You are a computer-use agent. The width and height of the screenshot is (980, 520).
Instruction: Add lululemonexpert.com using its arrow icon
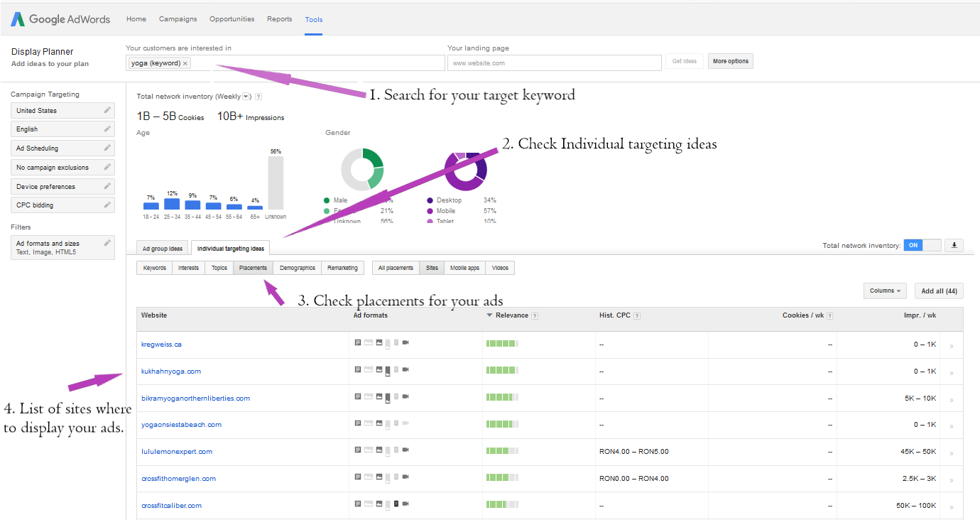tap(952, 453)
